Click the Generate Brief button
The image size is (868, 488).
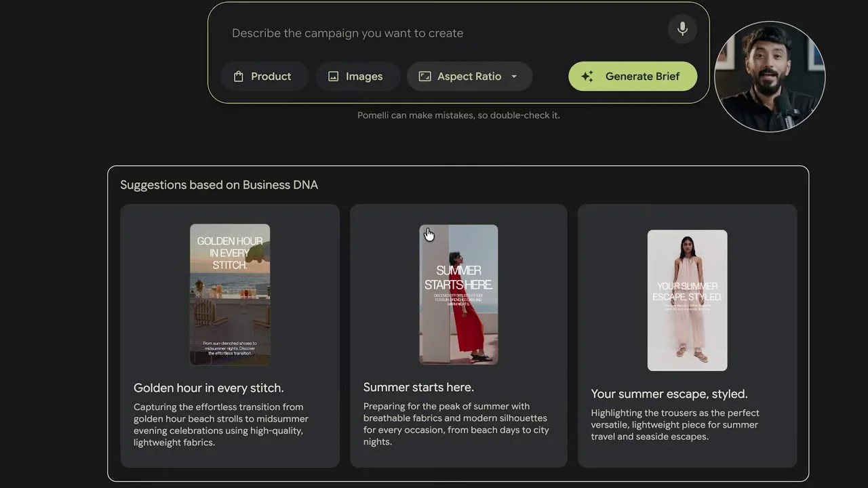pos(633,77)
